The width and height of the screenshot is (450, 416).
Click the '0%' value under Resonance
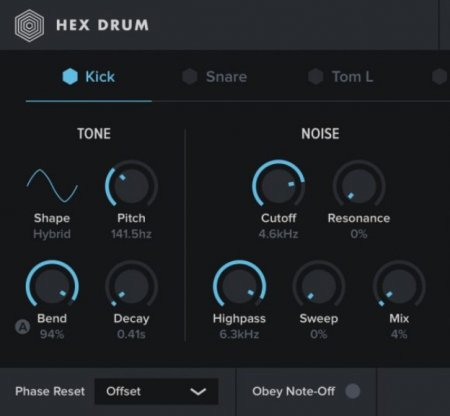tap(359, 234)
